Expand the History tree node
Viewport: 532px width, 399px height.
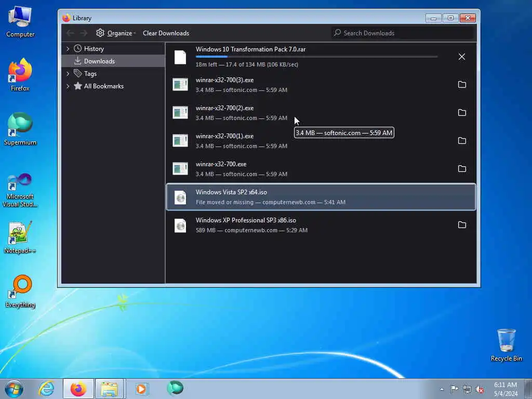pyautogui.click(x=68, y=49)
